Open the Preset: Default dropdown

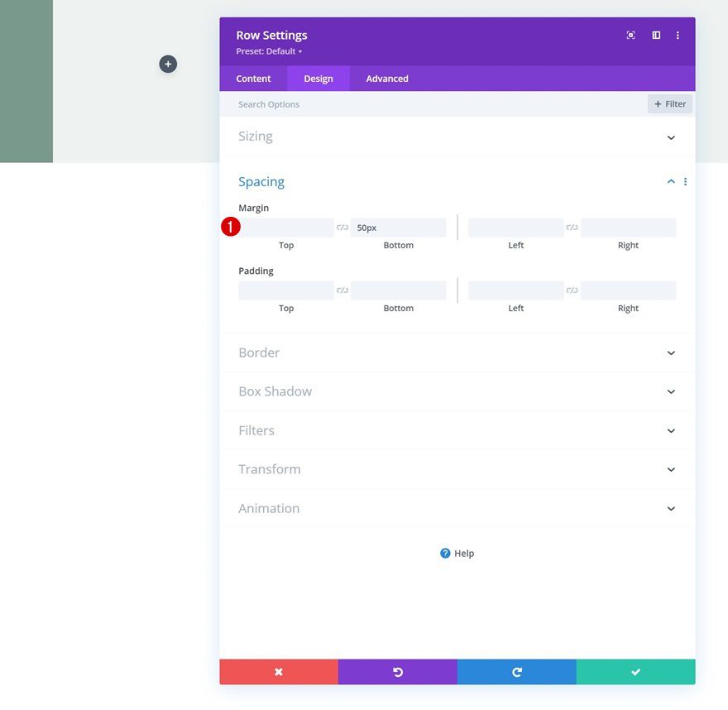point(268,50)
